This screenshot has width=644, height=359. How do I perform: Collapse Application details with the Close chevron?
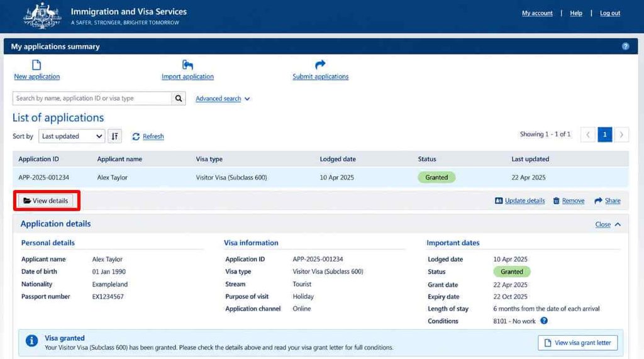pos(618,224)
